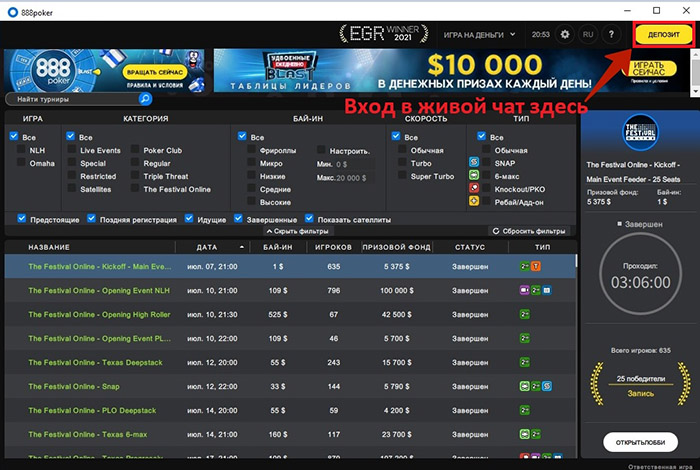Check the Turbo speed filter
This screenshot has width=700, height=470.
402,162
